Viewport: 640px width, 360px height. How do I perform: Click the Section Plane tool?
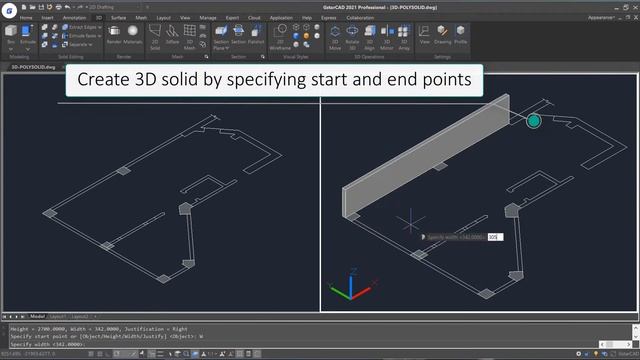(x=221, y=37)
